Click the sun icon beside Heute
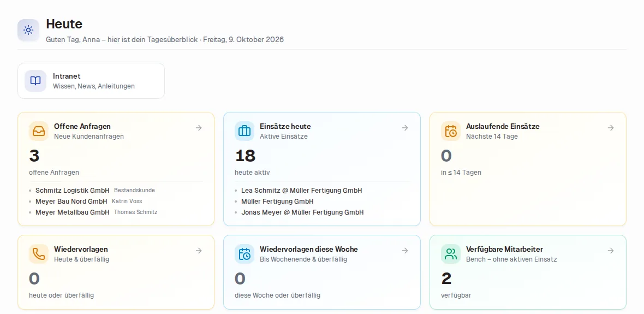This screenshot has height=314, width=644. click(28, 30)
